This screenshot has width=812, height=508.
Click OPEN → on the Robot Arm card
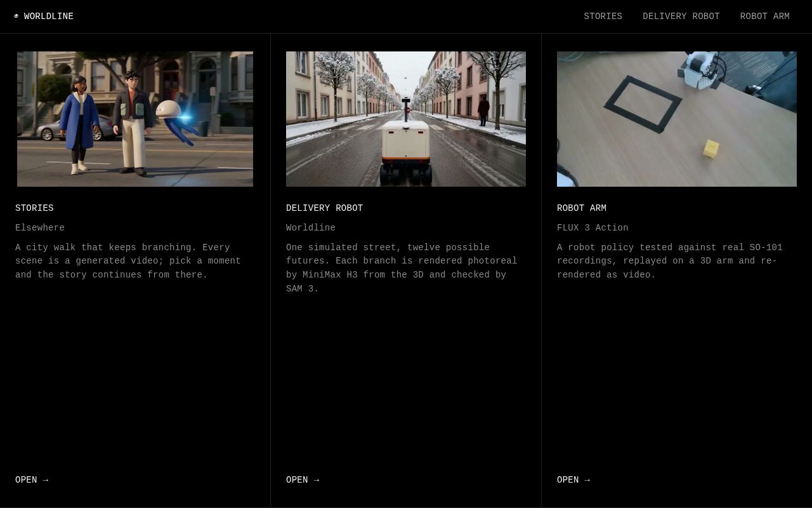(573, 480)
